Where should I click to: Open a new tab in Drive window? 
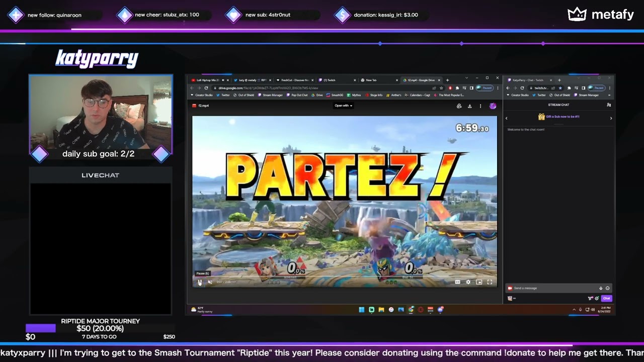(447, 80)
